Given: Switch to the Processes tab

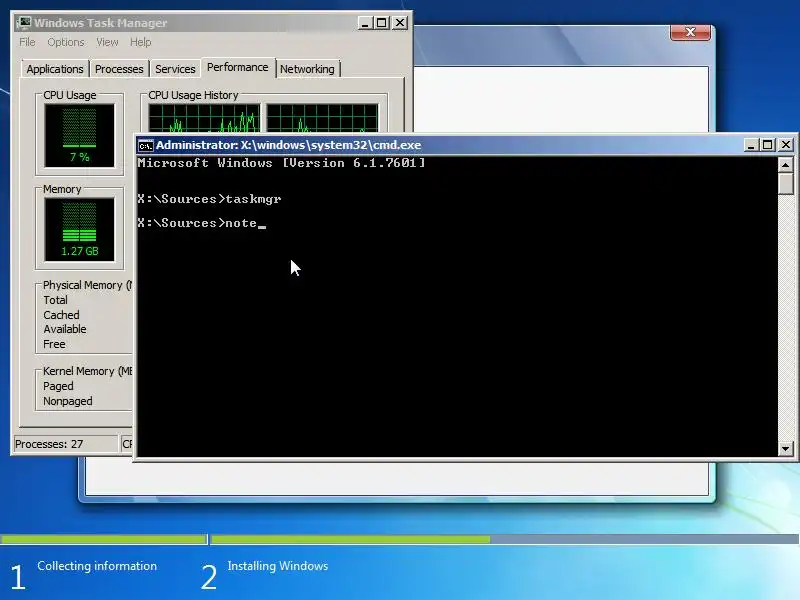Looking at the screenshot, I should point(119,69).
